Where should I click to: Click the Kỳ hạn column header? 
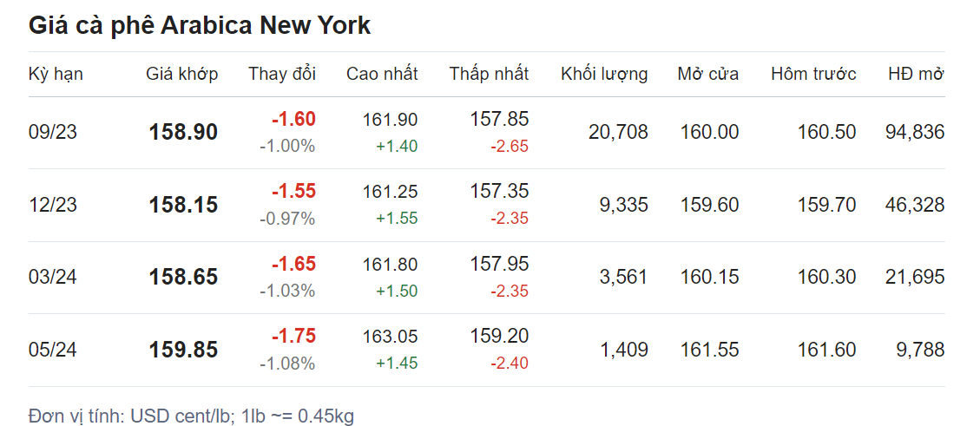point(56,74)
